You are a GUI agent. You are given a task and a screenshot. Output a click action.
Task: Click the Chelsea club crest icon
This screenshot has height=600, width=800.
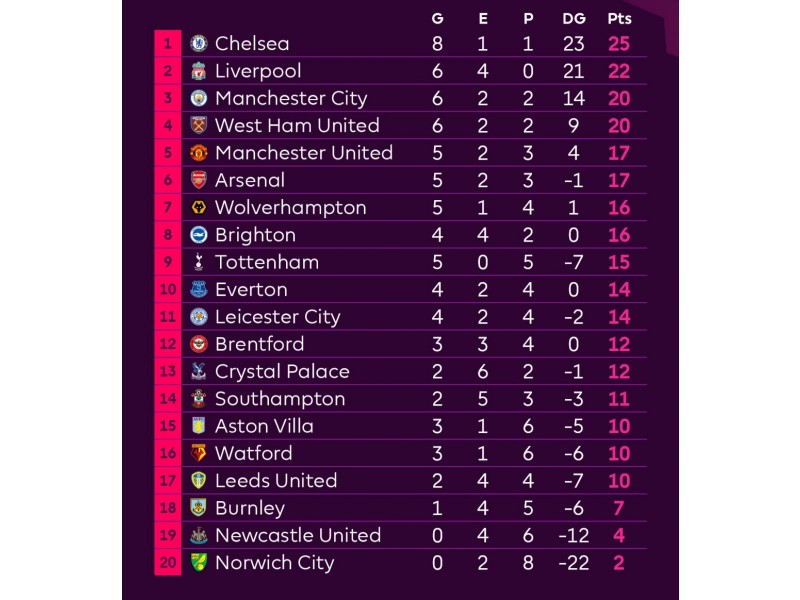point(198,43)
